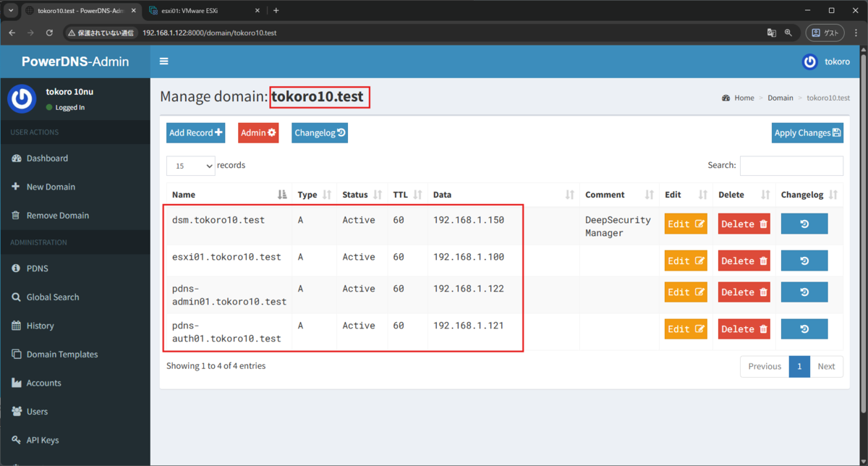
Task: Sort table by Data column
Action: [x=503, y=195]
